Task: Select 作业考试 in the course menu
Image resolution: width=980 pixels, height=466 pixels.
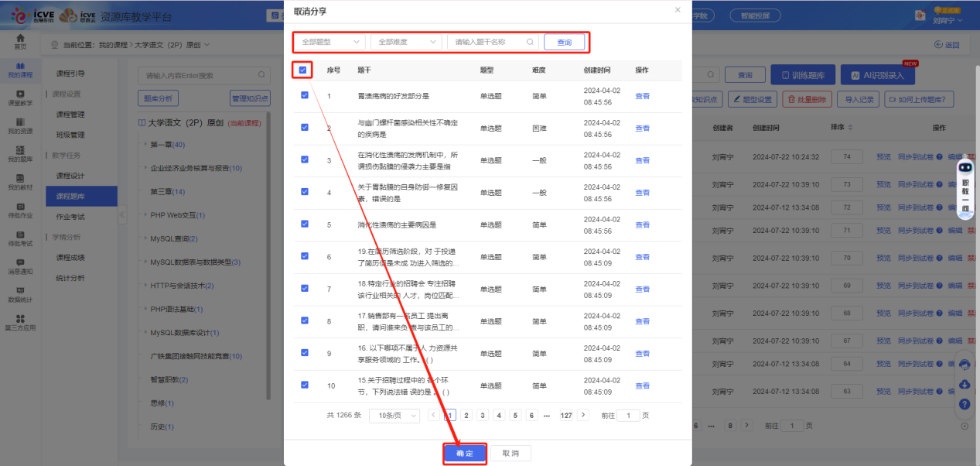Action: pyautogui.click(x=70, y=217)
